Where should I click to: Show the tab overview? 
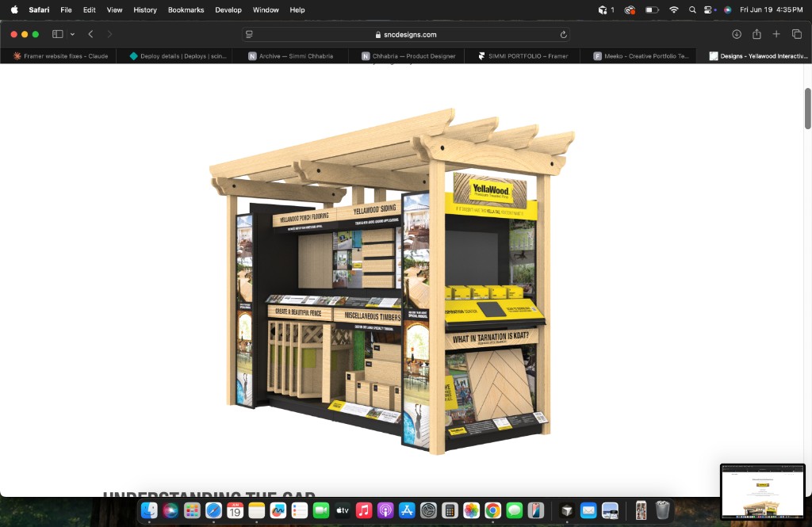tap(796, 34)
